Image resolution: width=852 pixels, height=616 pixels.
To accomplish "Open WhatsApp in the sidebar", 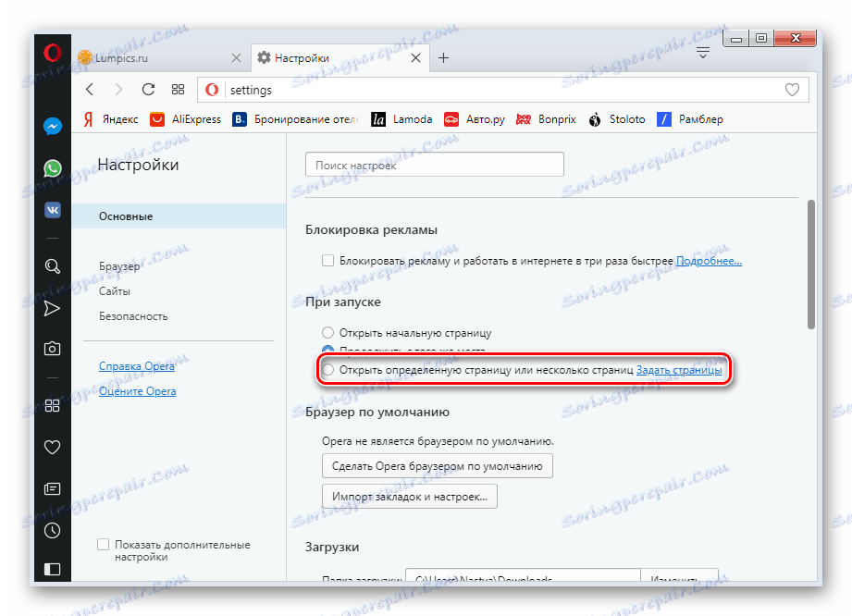I will [x=53, y=168].
